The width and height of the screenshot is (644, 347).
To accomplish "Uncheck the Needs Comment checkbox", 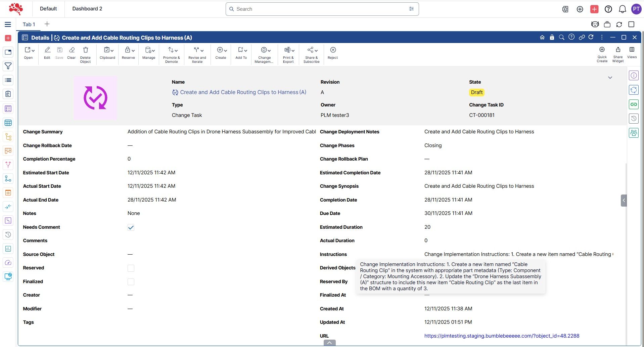I will click(131, 227).
